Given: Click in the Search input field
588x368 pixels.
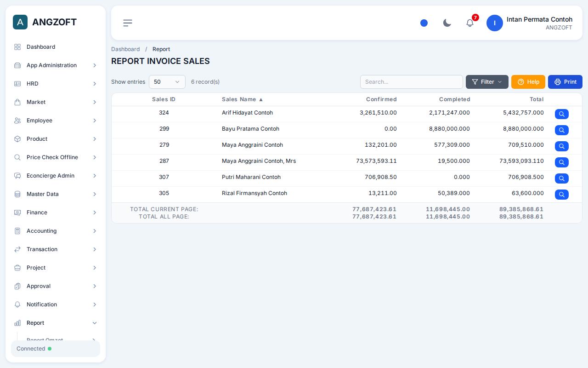Looking at the screenshot, I should pyautogui.click(x=412, y=82).
